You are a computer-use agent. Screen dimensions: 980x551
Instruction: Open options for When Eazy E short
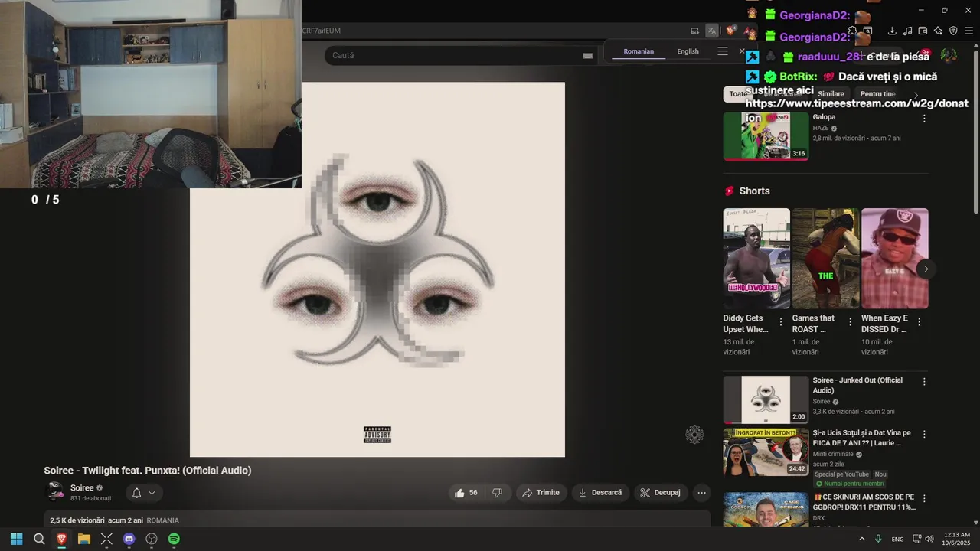tap(919, 322)
